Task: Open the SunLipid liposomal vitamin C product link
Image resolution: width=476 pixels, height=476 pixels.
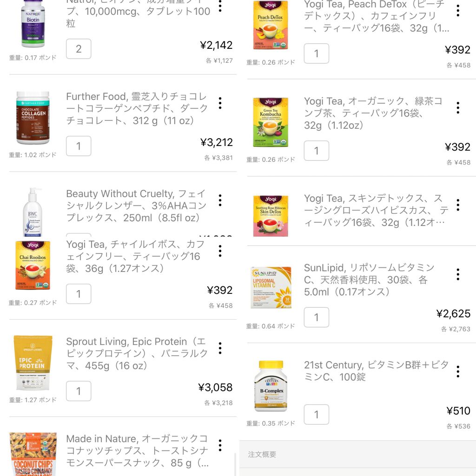Action: click(370, 280)
